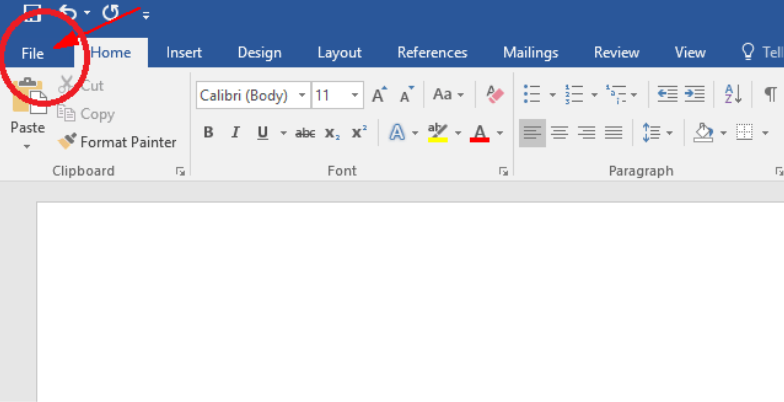Switch to the Insert tab
Viewport: 784px width, 402px height.
click(x=184, y=53)
